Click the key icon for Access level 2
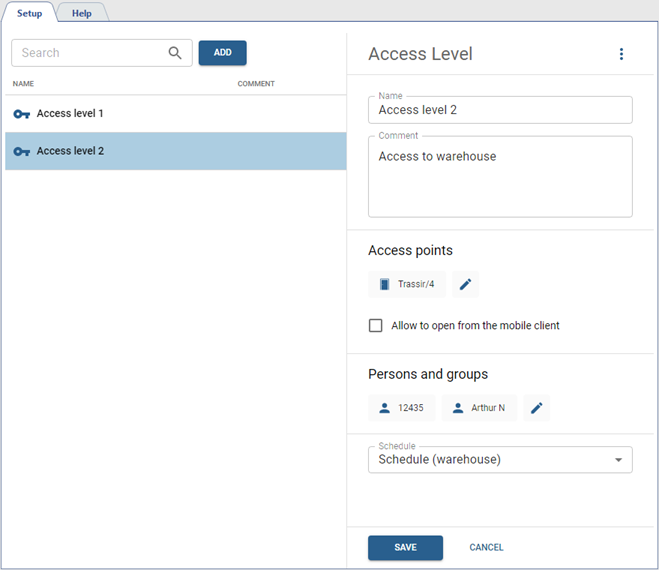 [22, 152]
